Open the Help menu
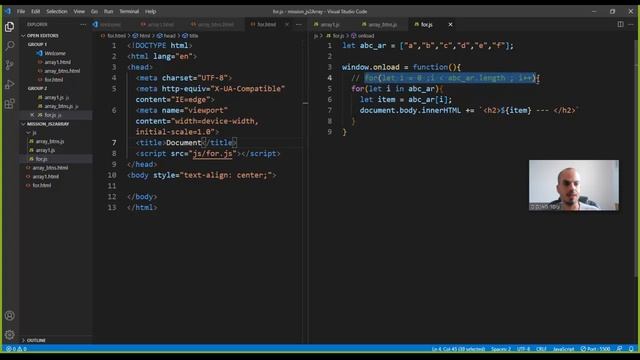The height and width of the screenshot is (360, 640). point(151,11)
